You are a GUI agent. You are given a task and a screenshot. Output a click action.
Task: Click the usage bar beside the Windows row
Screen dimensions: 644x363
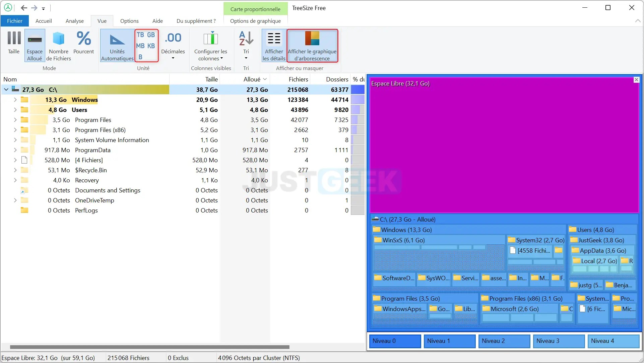click(x=357, y=100)
